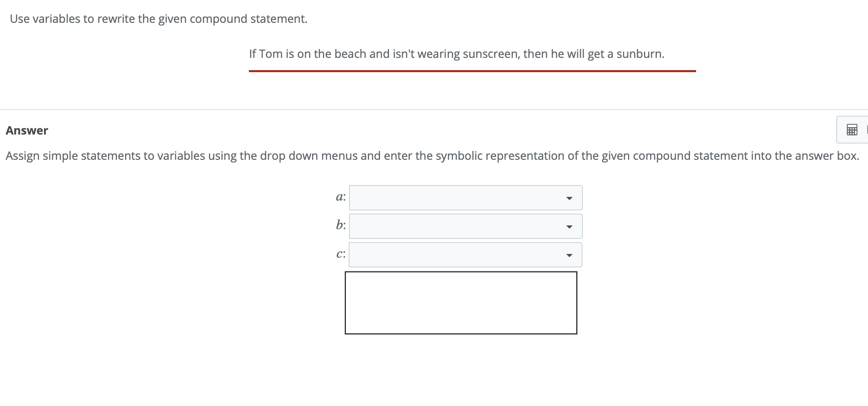Click the dropdown arrow for variable c
868x406 pixels.
570,255
